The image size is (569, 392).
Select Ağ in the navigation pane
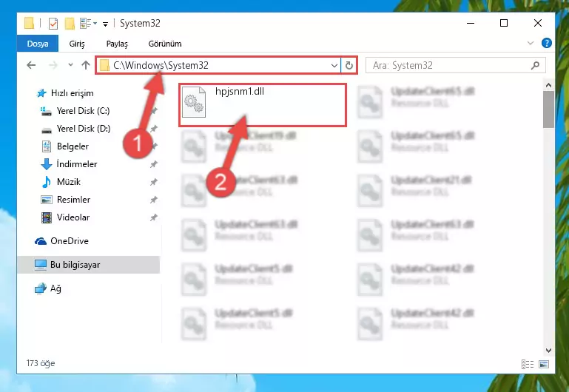(x=48, y=288)
